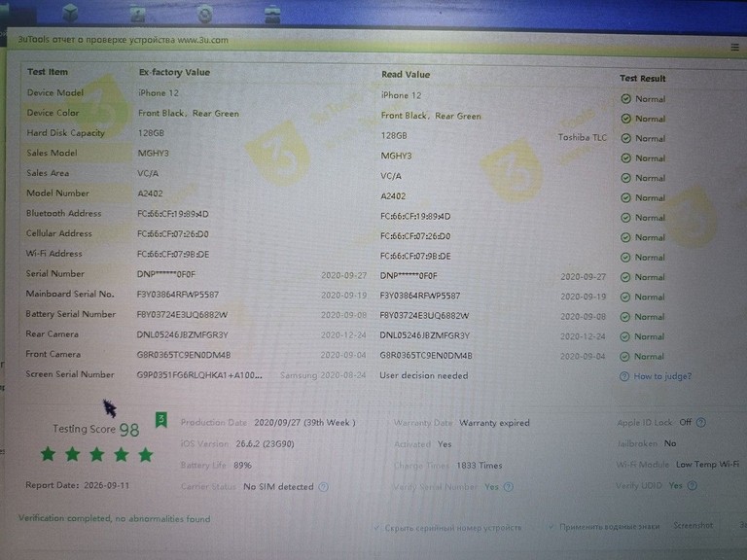
Task: Select the Sales Model row label
Action: pyautogui.click(x=52, y=153)
